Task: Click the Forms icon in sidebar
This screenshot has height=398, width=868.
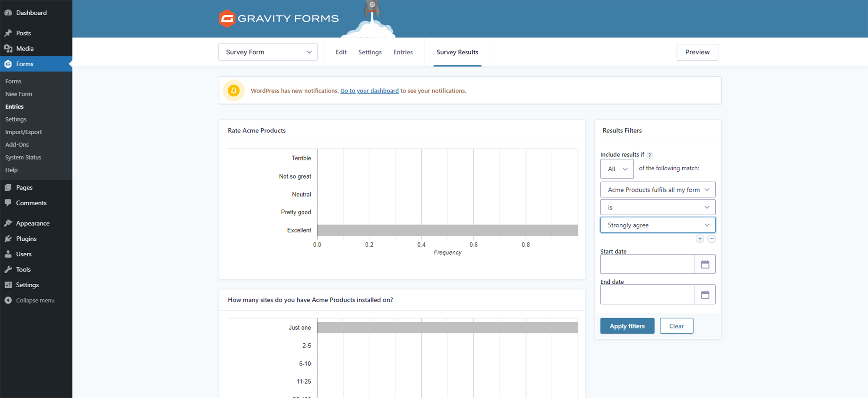Action: click(8, 64)
